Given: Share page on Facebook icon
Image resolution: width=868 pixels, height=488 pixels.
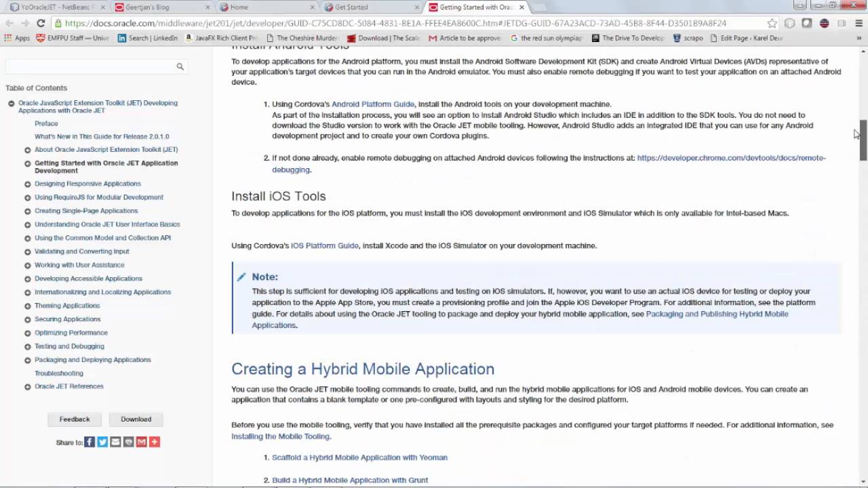Looking at the screenshot, I should [90, 442].
